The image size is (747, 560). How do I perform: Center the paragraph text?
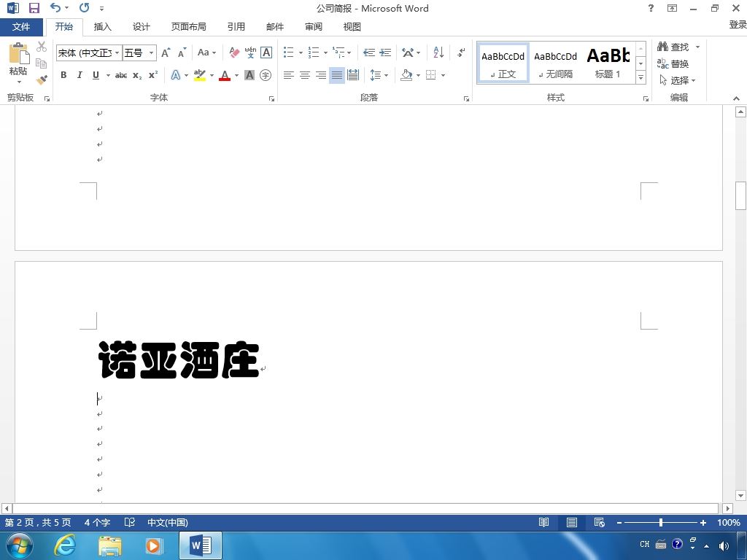[305, 75]
